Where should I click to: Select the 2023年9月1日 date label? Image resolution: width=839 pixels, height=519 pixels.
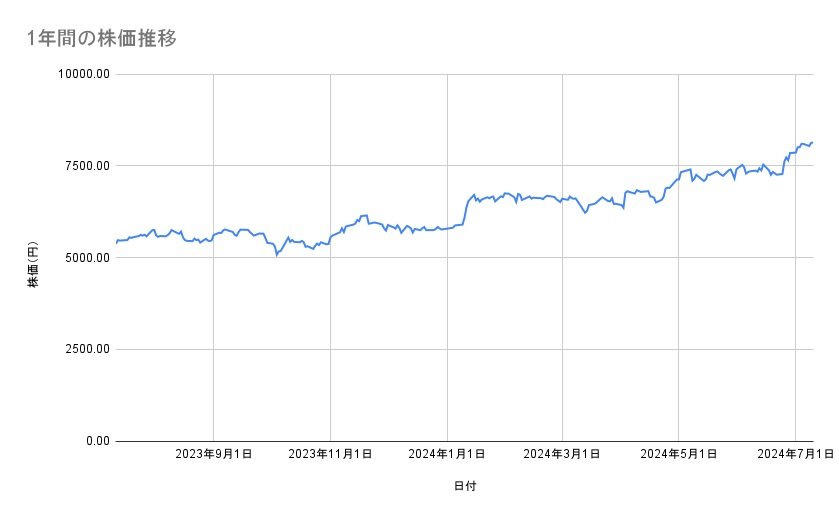[x=213, y=455]
